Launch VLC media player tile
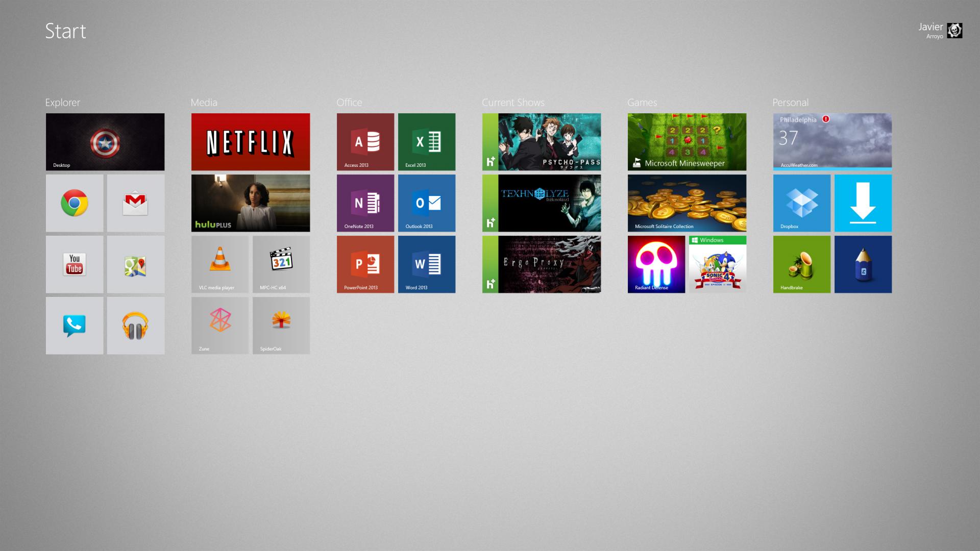980x551 pixels. [220, 264]
